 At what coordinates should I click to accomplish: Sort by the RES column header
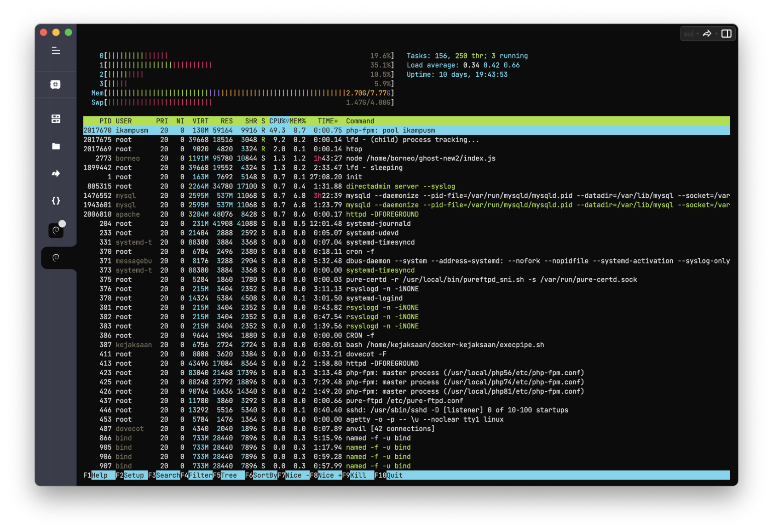coord(227,121)
